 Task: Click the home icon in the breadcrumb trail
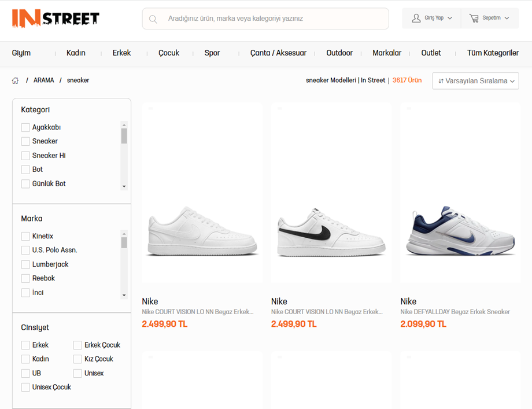[15, 80]
